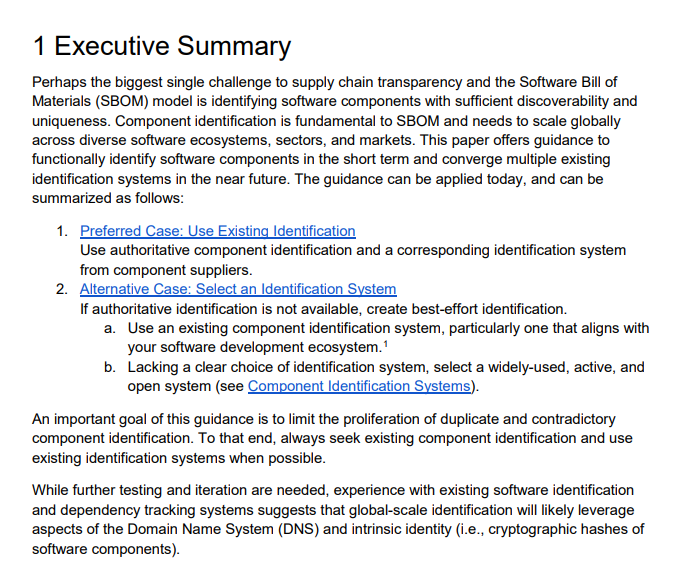Click the phrase 'summarized as follows:'

coord(102,198)
